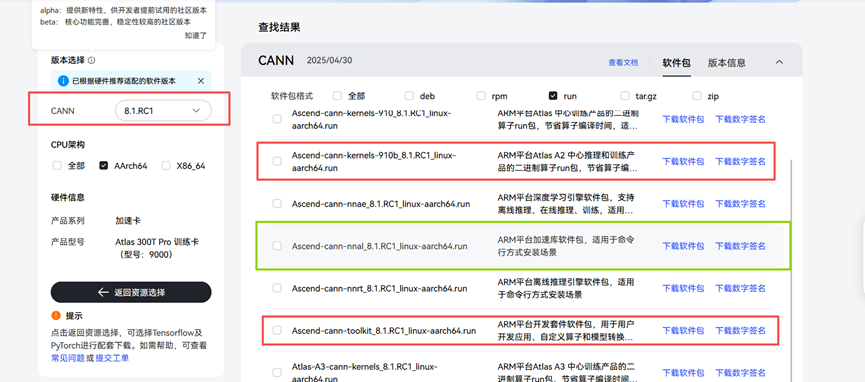Select checkbox for Ascend-cann-nnrt_8.1.RC1 package
865x382 pixels.
(277, 288)
